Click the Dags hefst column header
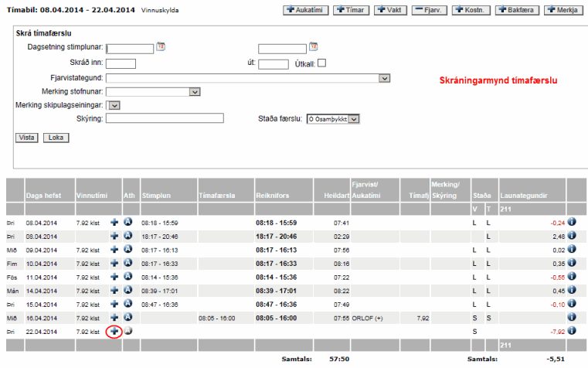Viewport: 588px width, 368px height. click(x=43, y=196)
